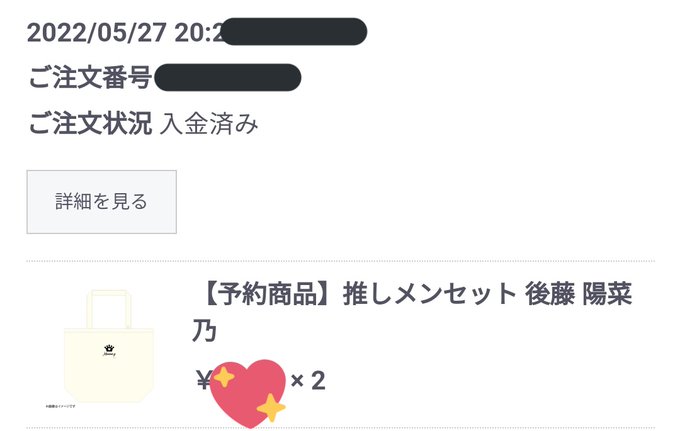Viewport: 680px width, 431px height.
Task: Click the sparkling pink heart sticker
Action: 248,393
